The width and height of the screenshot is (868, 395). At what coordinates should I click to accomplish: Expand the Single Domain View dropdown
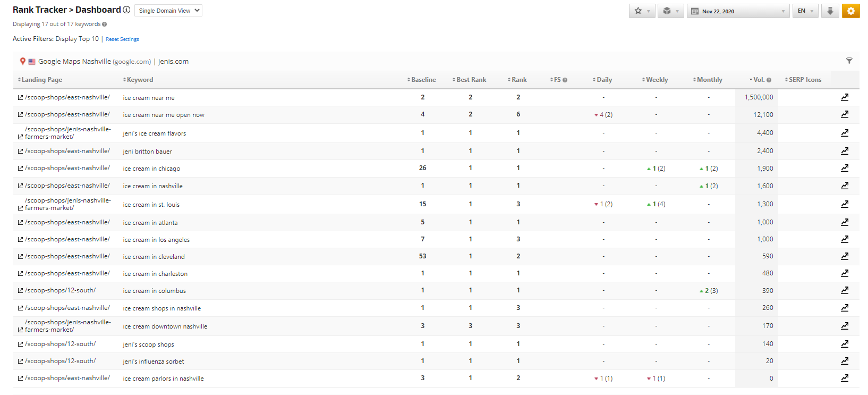[x=168, y=11]
